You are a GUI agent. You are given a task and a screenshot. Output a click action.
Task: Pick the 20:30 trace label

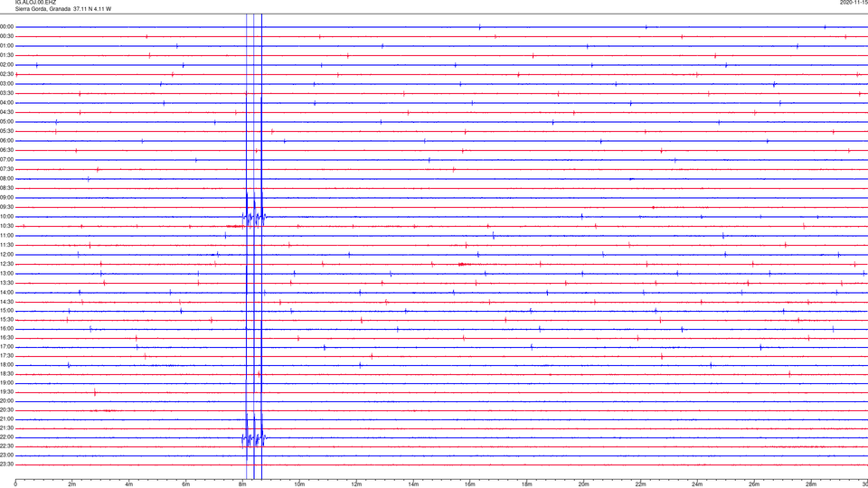point(7,410)
